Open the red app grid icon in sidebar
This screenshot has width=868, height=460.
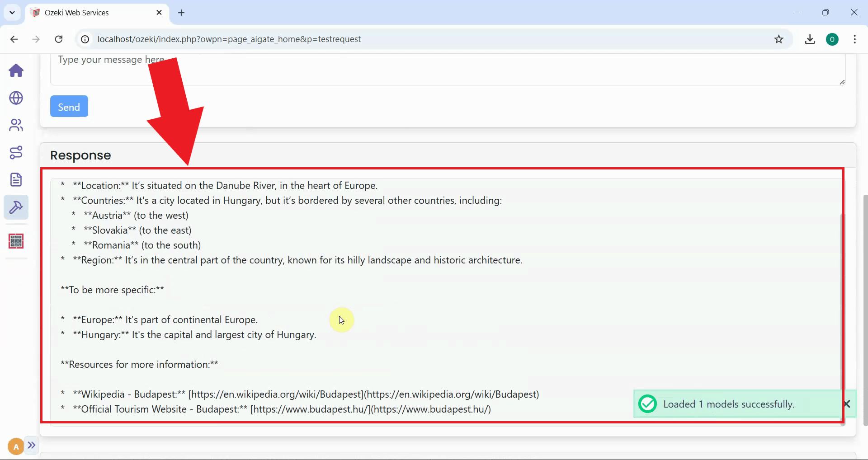pos(16,241)
